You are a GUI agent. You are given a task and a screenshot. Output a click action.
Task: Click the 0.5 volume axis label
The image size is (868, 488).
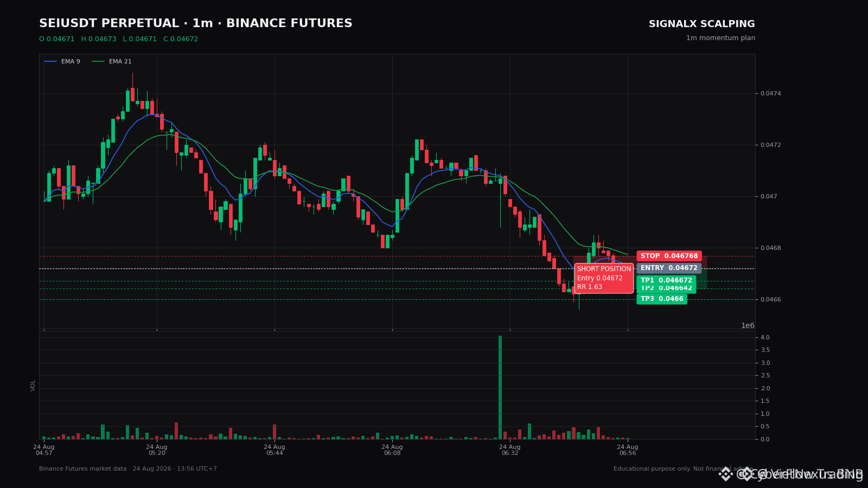[765, 427]
